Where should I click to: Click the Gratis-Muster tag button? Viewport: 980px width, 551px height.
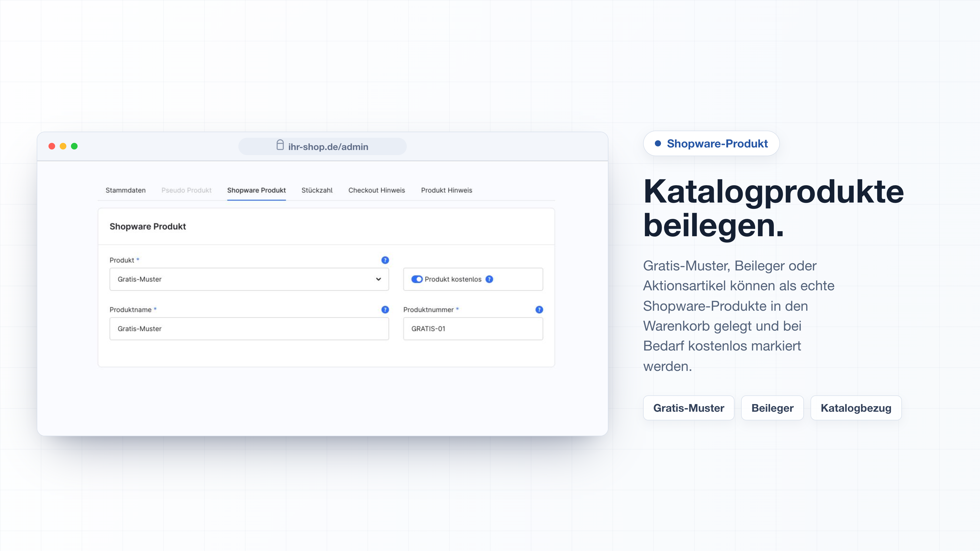point(689,408)
